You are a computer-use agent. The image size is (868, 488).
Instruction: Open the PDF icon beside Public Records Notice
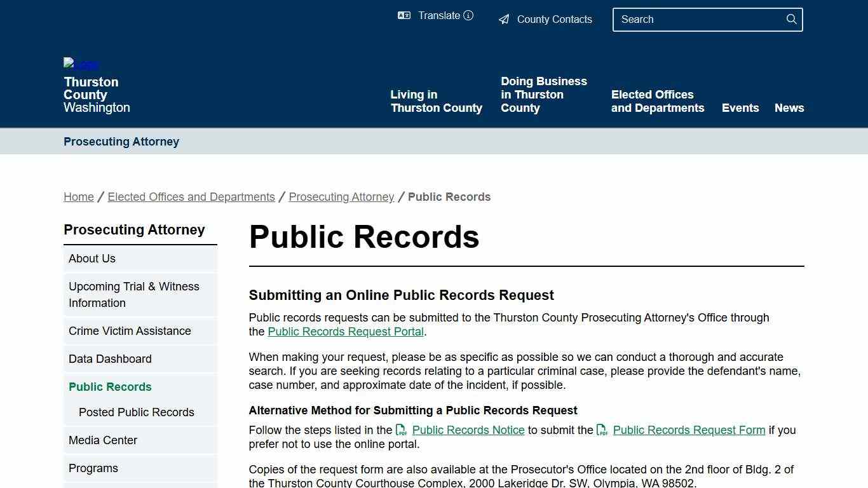point(401,430)
